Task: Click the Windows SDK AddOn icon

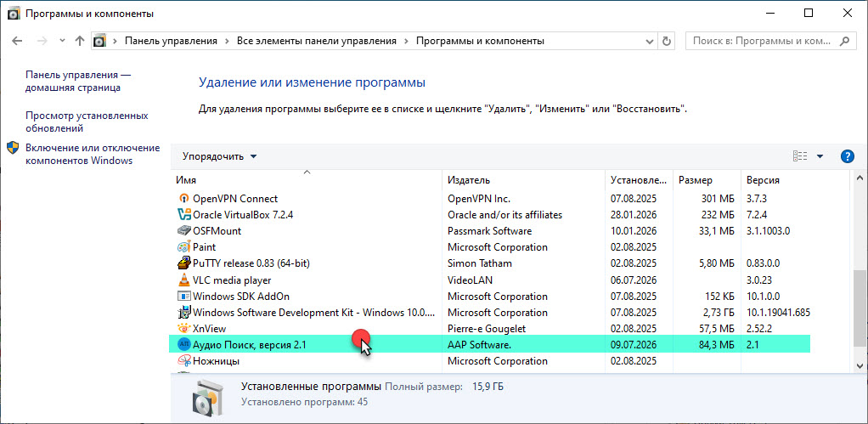Action: click(183, 297)
